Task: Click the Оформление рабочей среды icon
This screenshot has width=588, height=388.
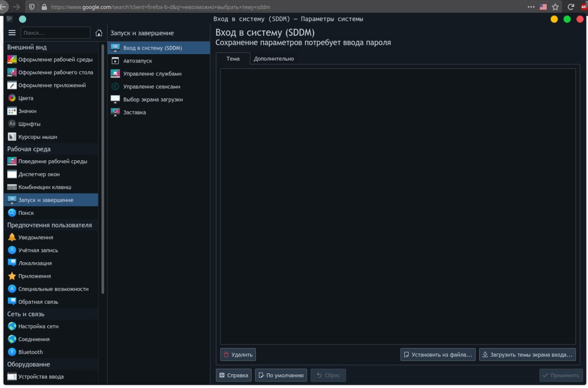Action: [12, 59]
